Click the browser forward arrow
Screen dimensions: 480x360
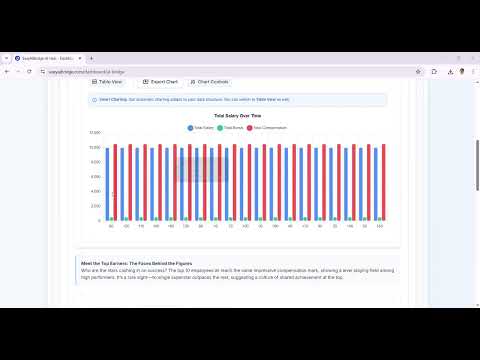point(18,71)
